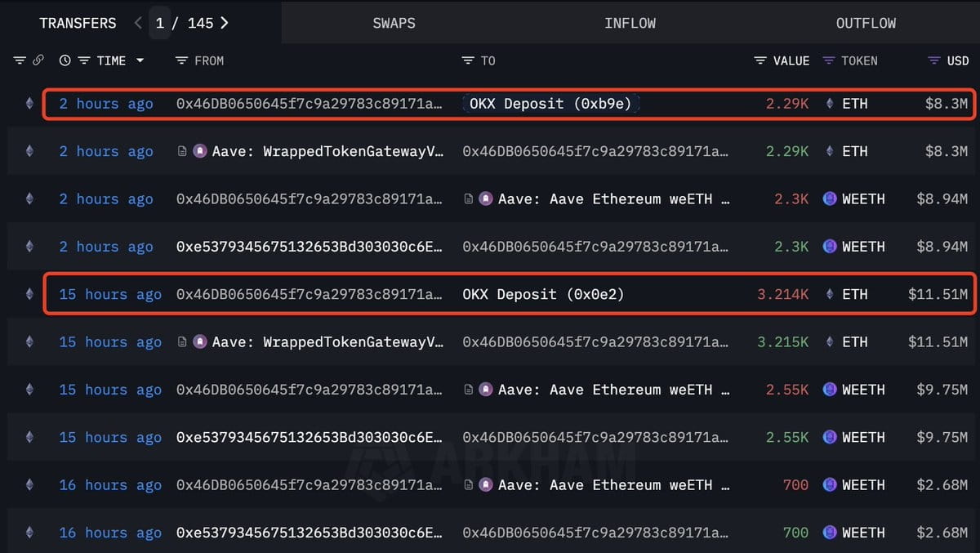Open the VALUE column filter
This screenshot has height=553, width=980.
pos(760,60)
